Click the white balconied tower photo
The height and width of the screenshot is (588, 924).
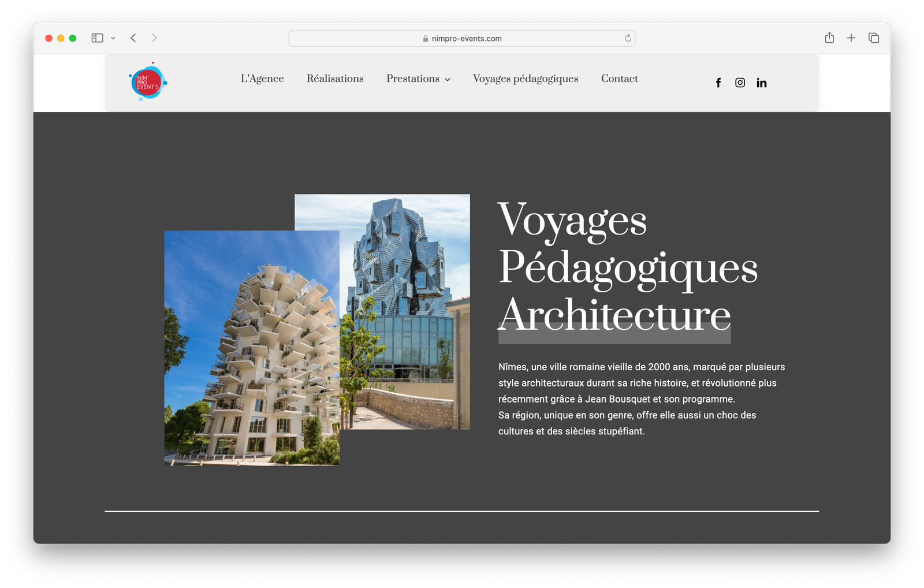pos(252,358)
